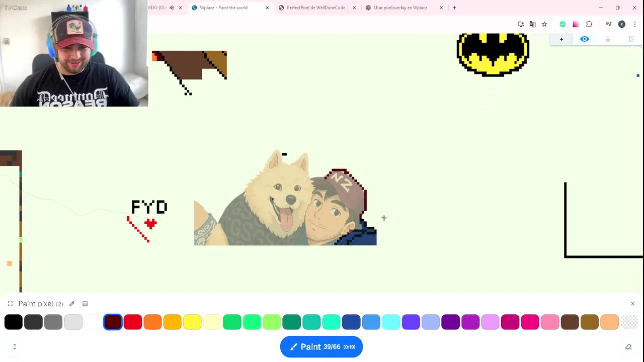Viewport: 644px width, 362px height.
Task: Pick the dark gray color swatch
Action: click(33, 322)
